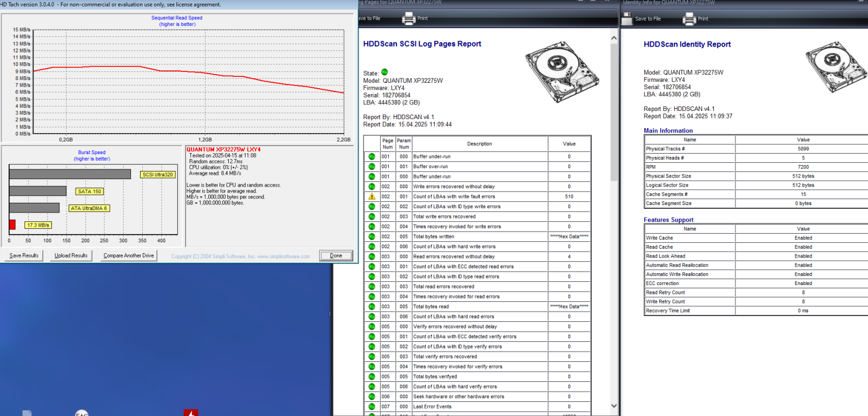Click green icon for Times recovery invoked for write errors
Screen dimensions: 868x416
pos(372,227)
